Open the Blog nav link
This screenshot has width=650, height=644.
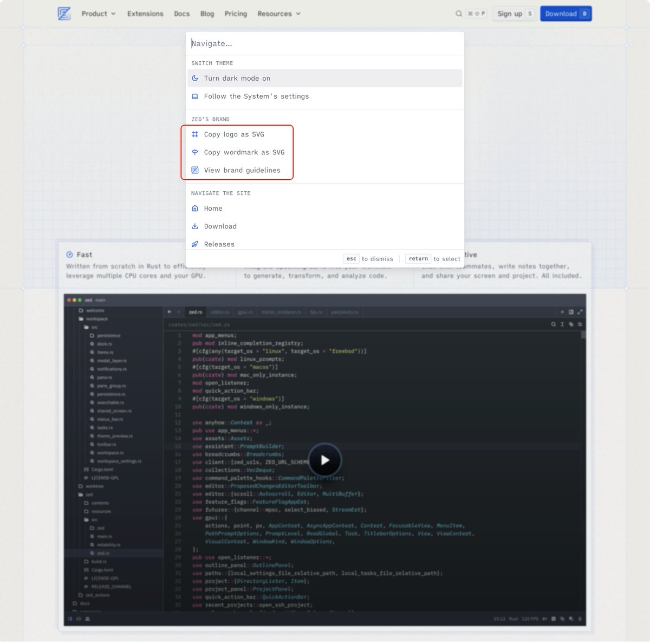pos(207,14)
